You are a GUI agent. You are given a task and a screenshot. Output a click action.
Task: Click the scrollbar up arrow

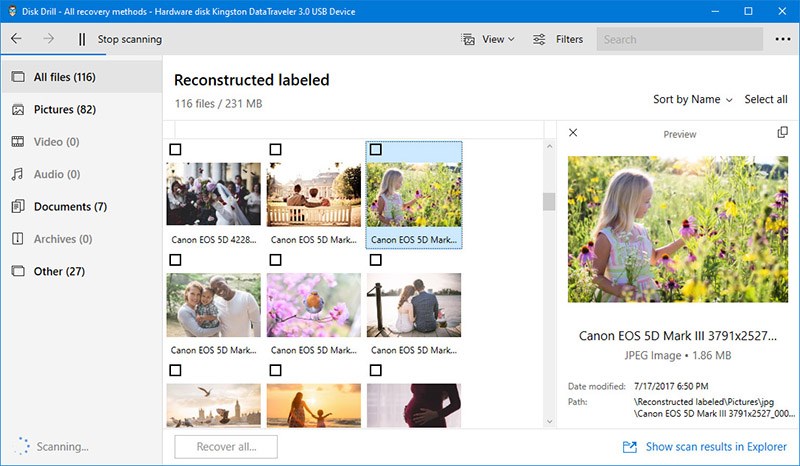[549, 146]
